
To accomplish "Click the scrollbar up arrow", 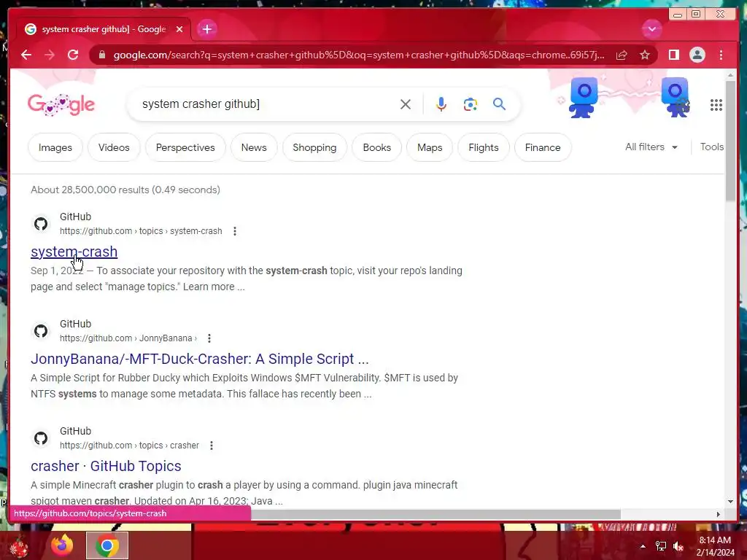I will point(730,75).
